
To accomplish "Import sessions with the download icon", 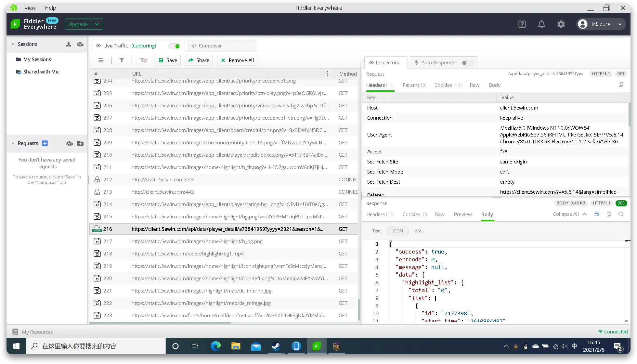I will click(69, 44).
